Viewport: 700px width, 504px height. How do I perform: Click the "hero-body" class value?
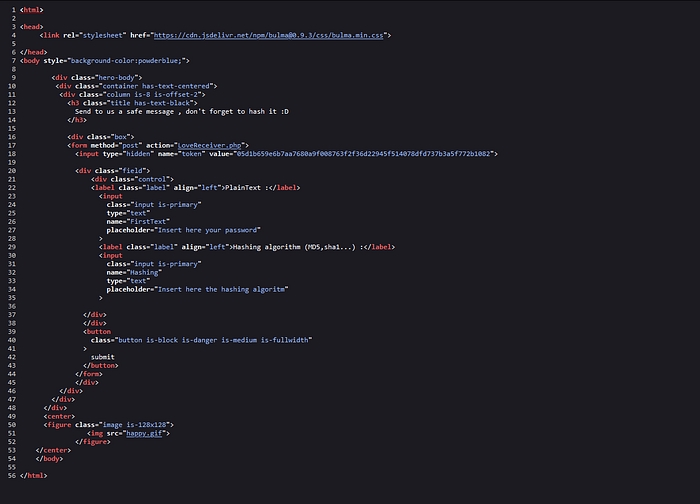(119, 77)
